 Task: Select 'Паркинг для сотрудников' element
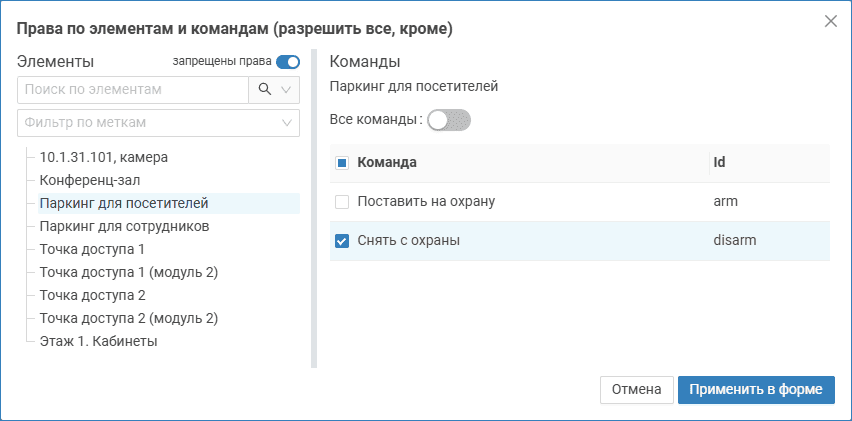pyautogui.click(x=124, y=227)
